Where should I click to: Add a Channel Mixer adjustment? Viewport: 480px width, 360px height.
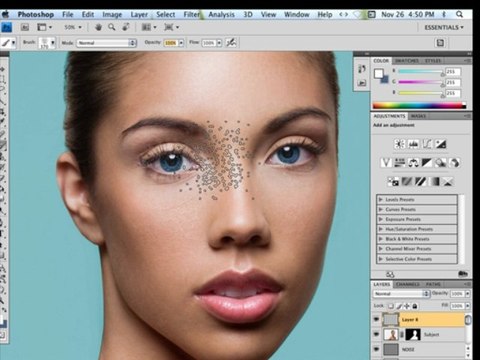pyautogui.click(x=454, y=163)
